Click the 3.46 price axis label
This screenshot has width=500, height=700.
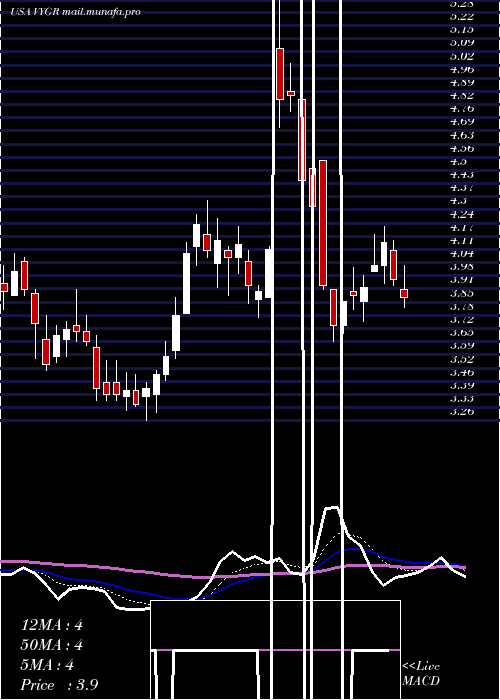[462, 372]
